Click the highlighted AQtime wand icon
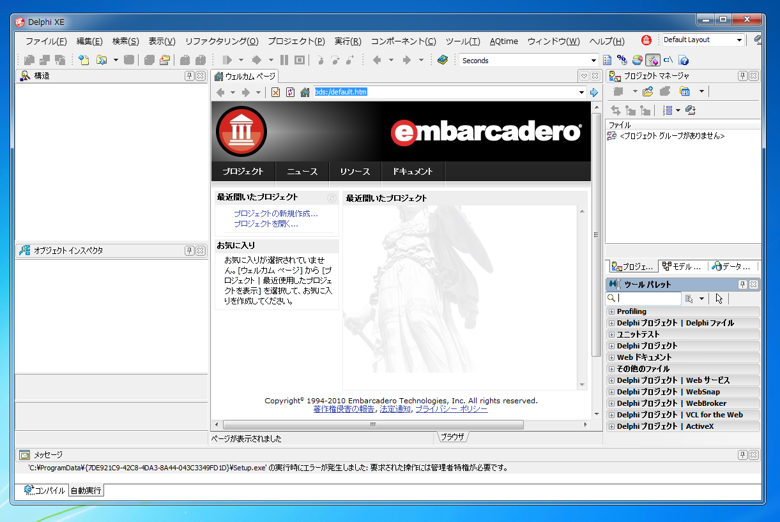This screenshot has width=780, height=522. coord(653,60)
